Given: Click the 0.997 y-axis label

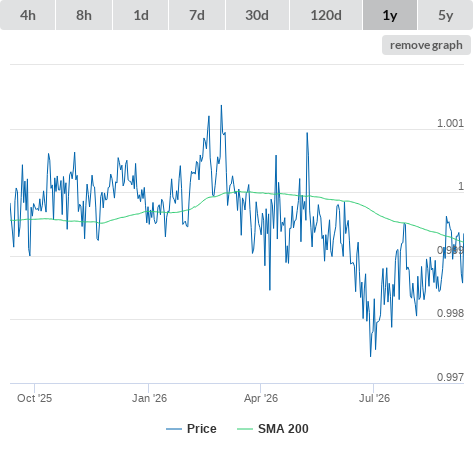Looking at the screenshot, I should pyautogui.click(x=450, y=377).
